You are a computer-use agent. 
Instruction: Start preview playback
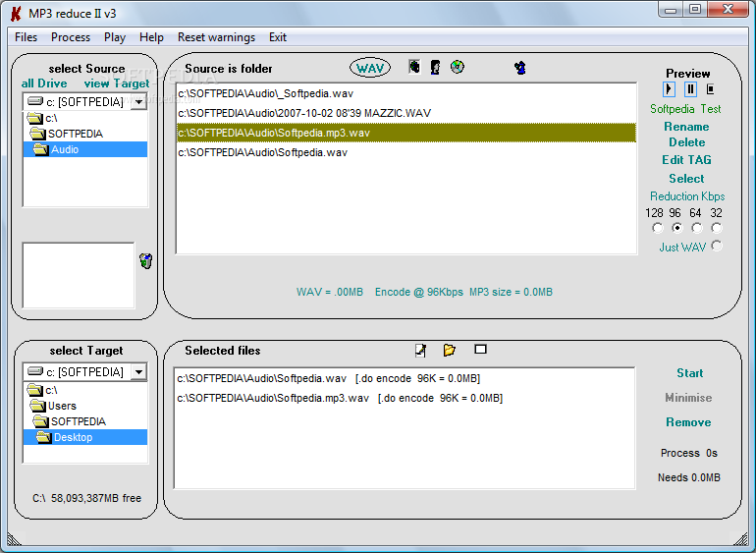pyautogui.click(x=669, y=89)
